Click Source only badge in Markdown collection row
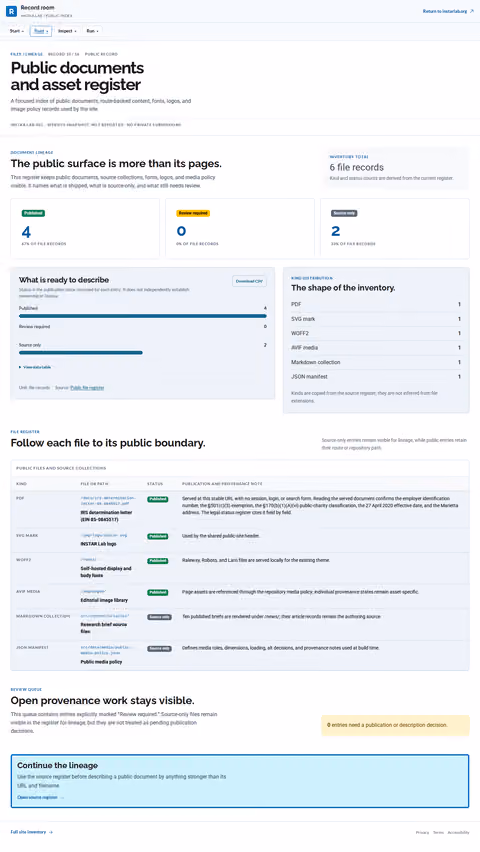The image size is (480, 852). (159, 617)
